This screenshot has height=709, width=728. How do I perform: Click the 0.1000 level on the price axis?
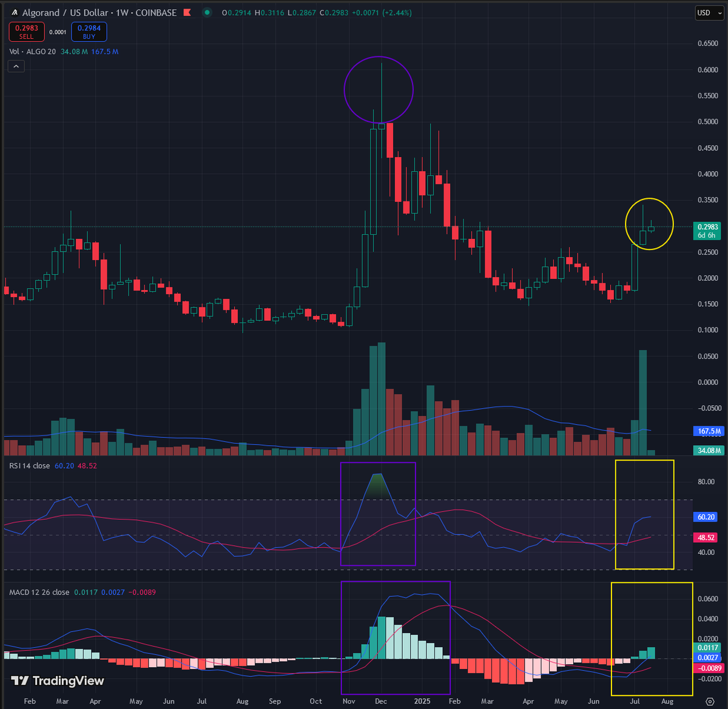[x=707, y=330]
